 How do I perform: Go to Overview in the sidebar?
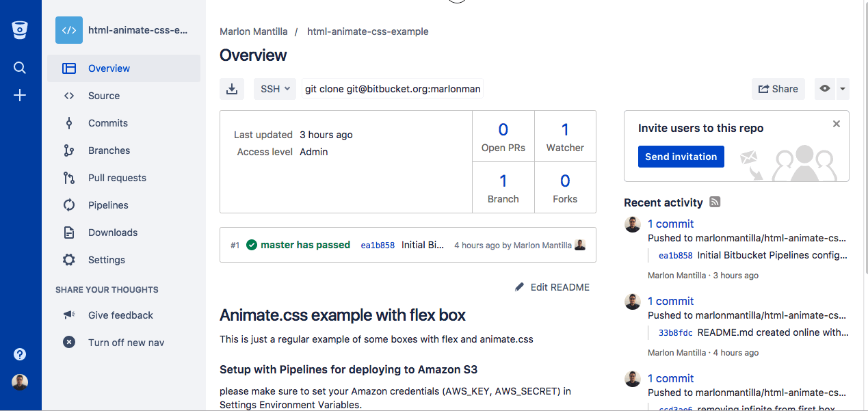point(124,68)
